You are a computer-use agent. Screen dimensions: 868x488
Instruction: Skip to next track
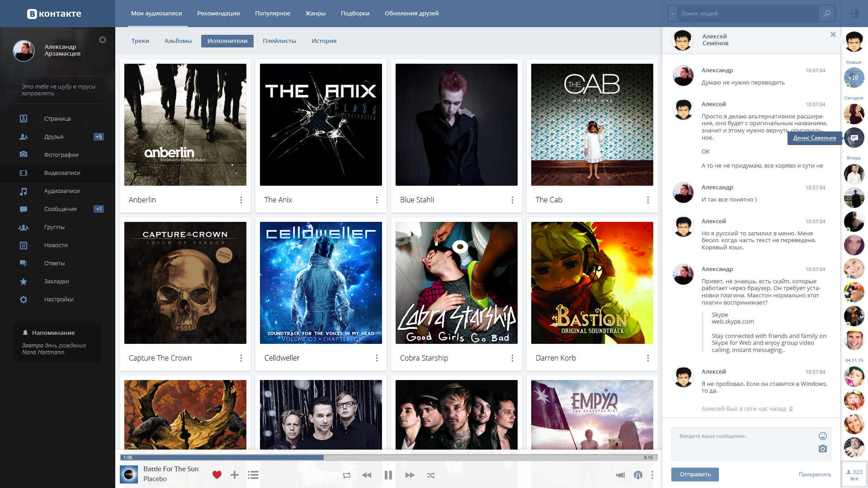[410, 475]
